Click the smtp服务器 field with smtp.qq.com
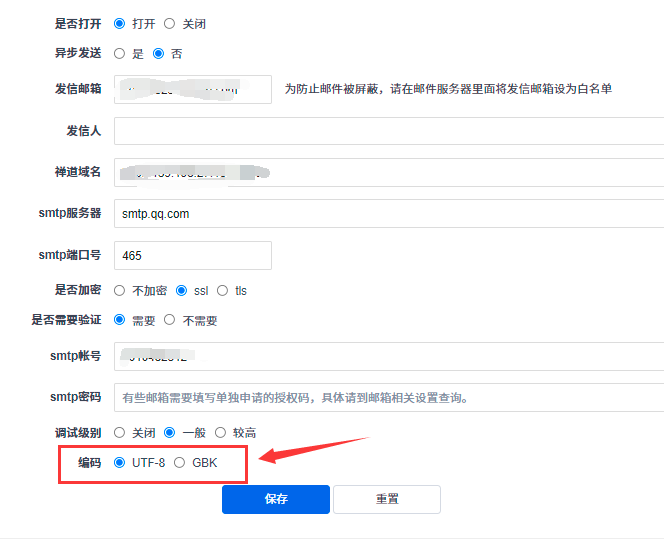 tap(389, 214)
